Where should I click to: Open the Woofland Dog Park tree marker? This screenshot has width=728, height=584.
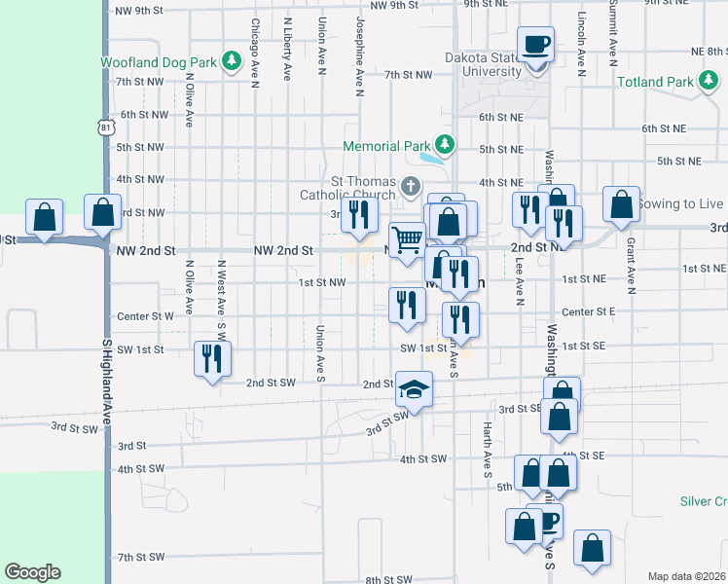tap(232, 60)
